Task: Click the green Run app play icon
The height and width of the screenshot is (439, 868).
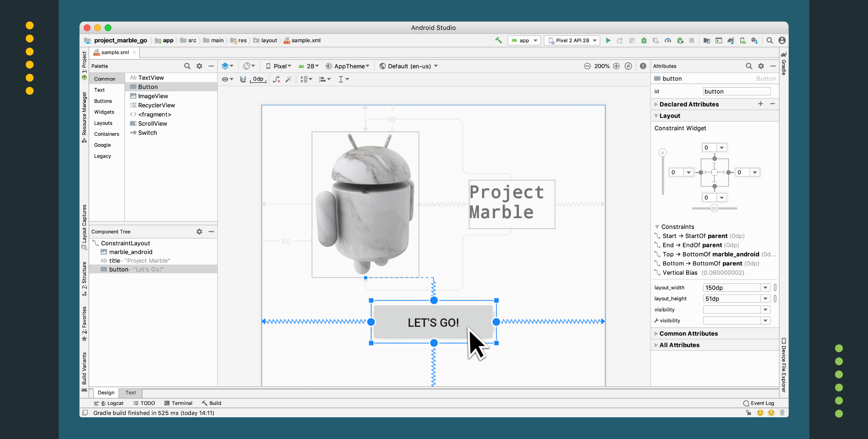Action: coord(608,40)
